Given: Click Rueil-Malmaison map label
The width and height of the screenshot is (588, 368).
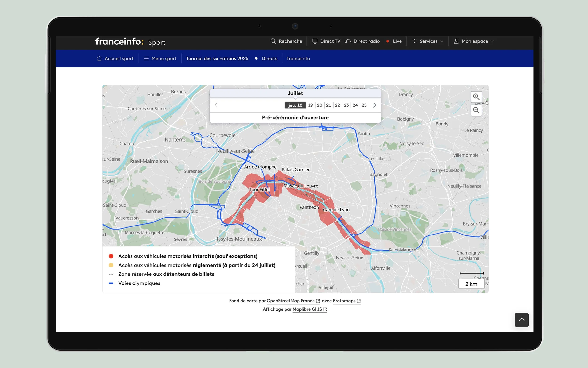Looking at the screenshot, I should 149,161.
